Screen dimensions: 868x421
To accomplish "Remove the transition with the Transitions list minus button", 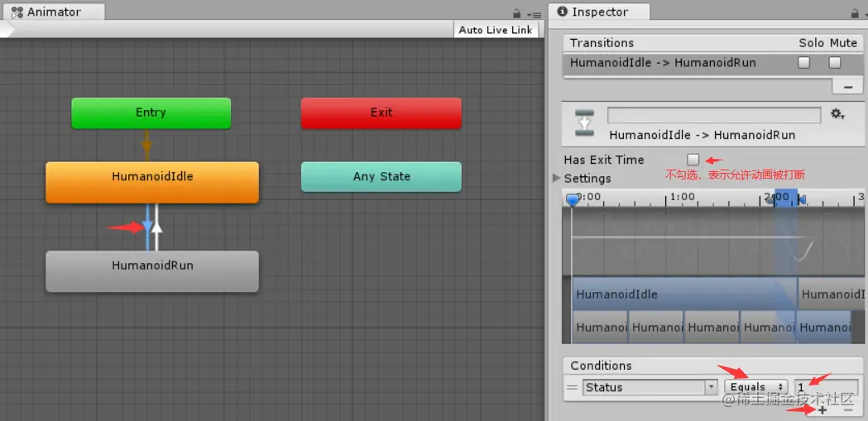I will (x=847, y=87).
